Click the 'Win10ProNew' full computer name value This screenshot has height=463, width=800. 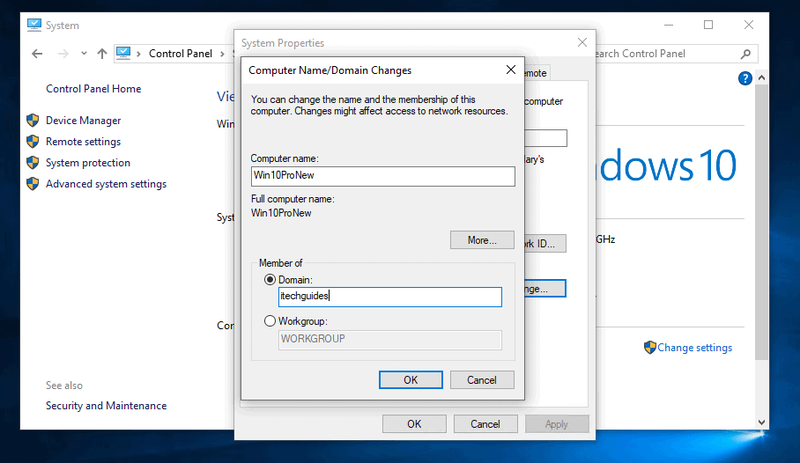(x=281, y=213)
